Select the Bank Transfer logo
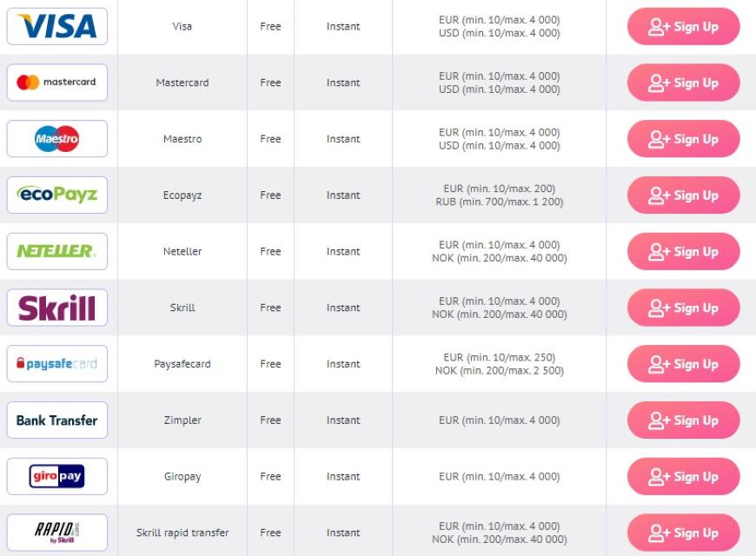The image size is (756, 556). pos(56,420)
